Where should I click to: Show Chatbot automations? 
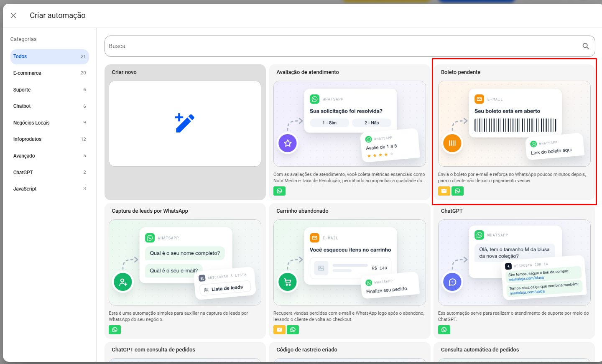[x=50, y=106]
